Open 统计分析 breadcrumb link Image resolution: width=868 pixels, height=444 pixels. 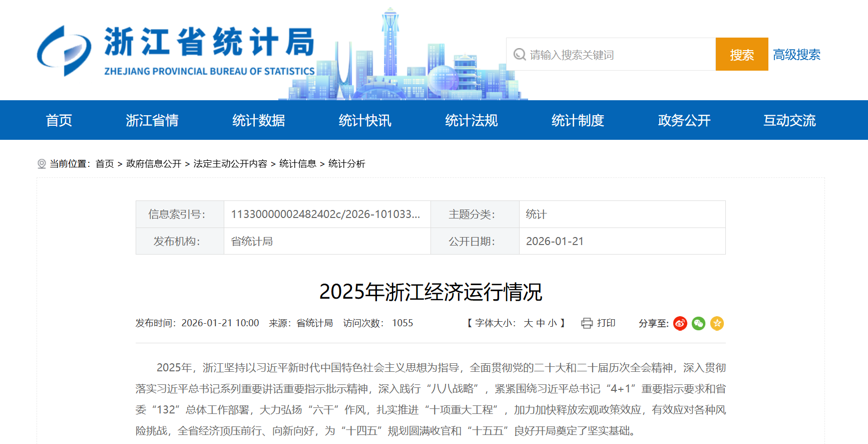click(347, 164)
